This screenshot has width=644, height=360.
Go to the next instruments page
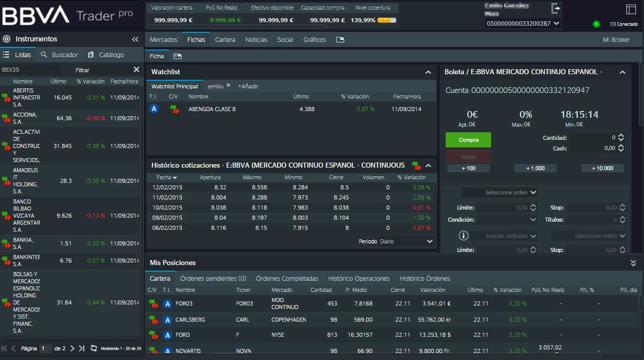(72, 348)
